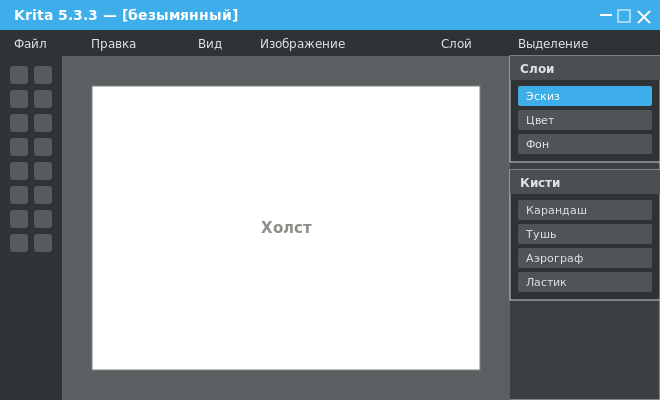Pick the Аэрограф brush
The height and width of the screenshot is (400, 660).
(x=585, y=258)
